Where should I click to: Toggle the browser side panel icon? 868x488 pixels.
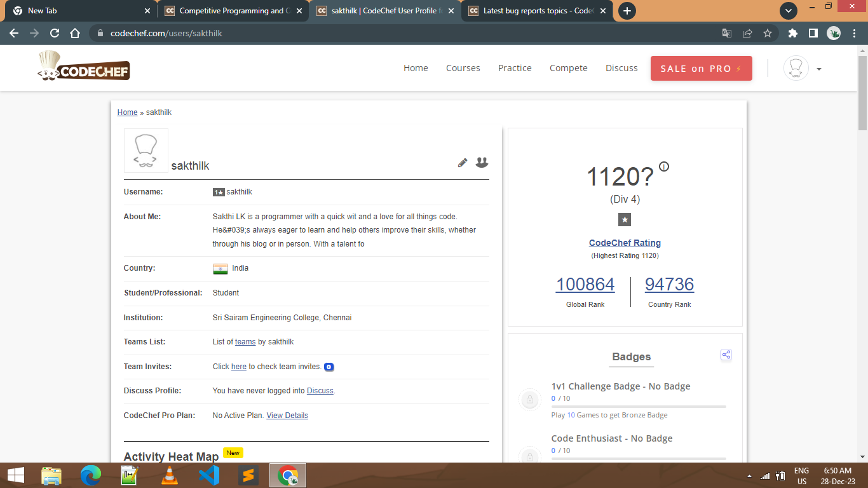coord(813,33)
